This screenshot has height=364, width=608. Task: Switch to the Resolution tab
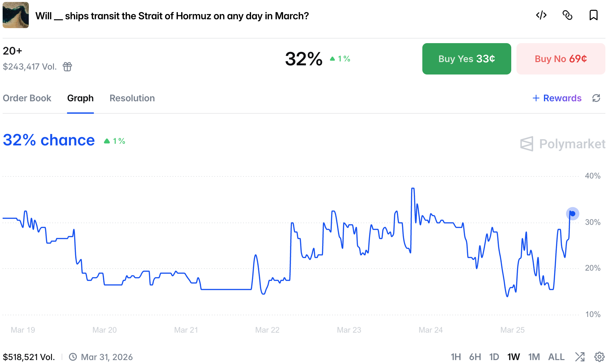click(x=132, y=98)
